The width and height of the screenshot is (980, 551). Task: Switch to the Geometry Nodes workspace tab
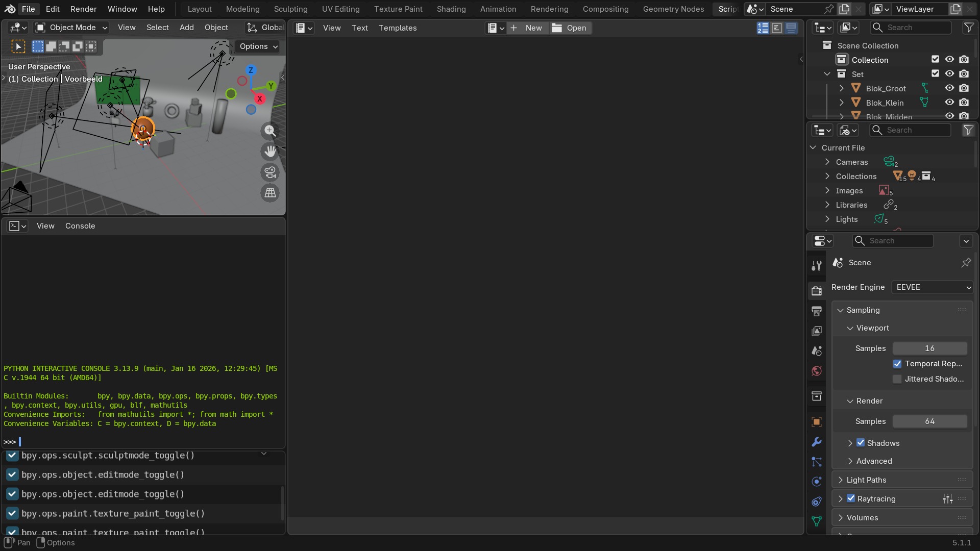pyautogui.click(x=673, y=9)
